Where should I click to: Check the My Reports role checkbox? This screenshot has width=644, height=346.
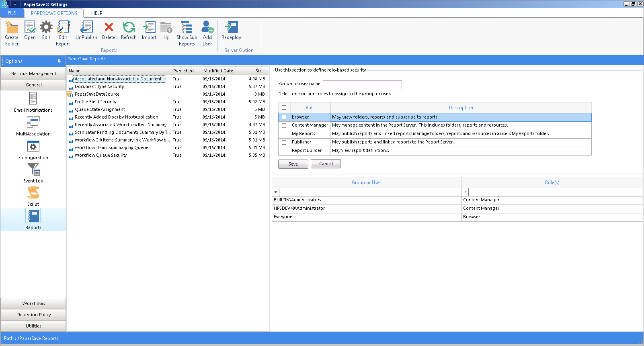(284, 134)
